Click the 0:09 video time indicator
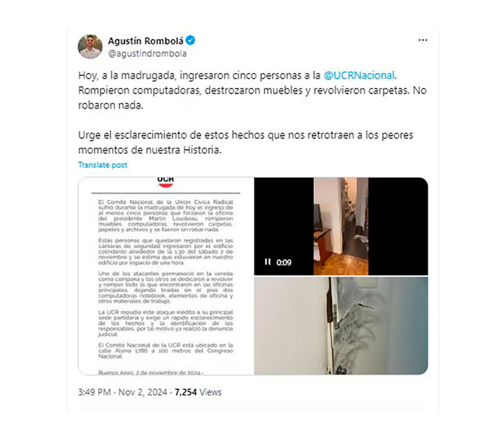The width and height of the screenshot is (504, 432). click(284, 262)
